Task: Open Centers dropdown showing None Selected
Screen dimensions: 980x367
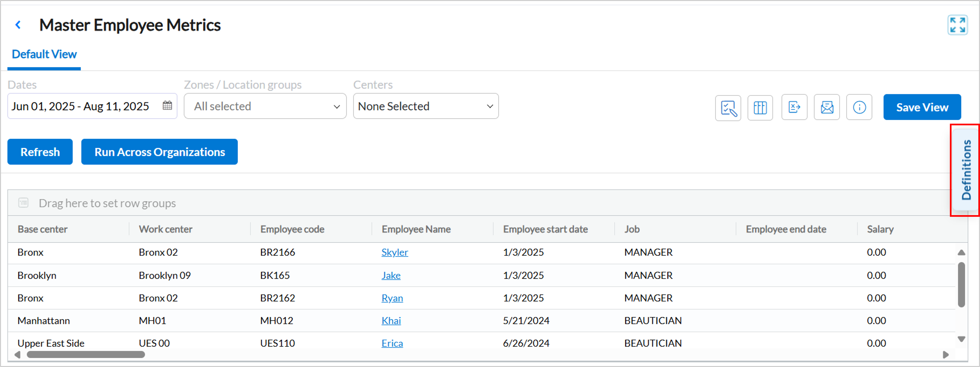Action: (426, 106)
